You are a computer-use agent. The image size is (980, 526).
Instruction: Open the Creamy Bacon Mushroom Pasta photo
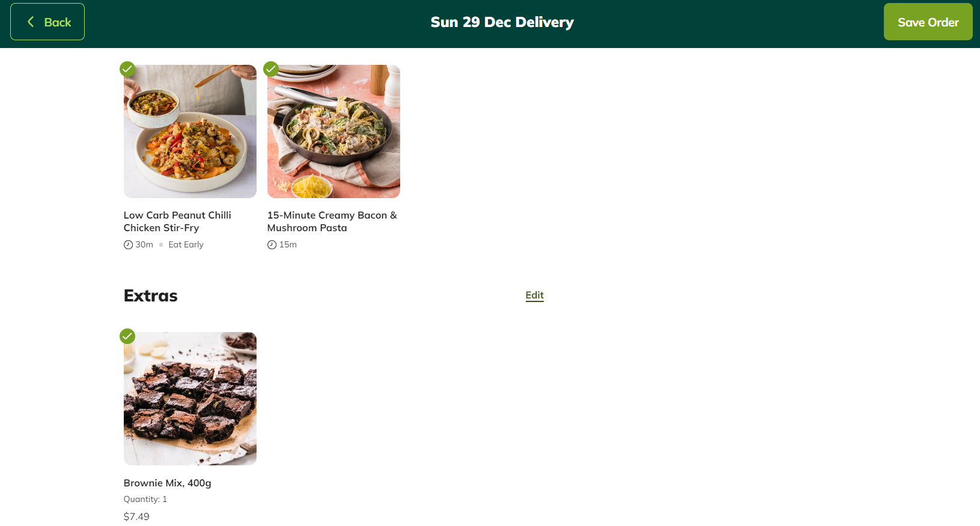point(333,131)
